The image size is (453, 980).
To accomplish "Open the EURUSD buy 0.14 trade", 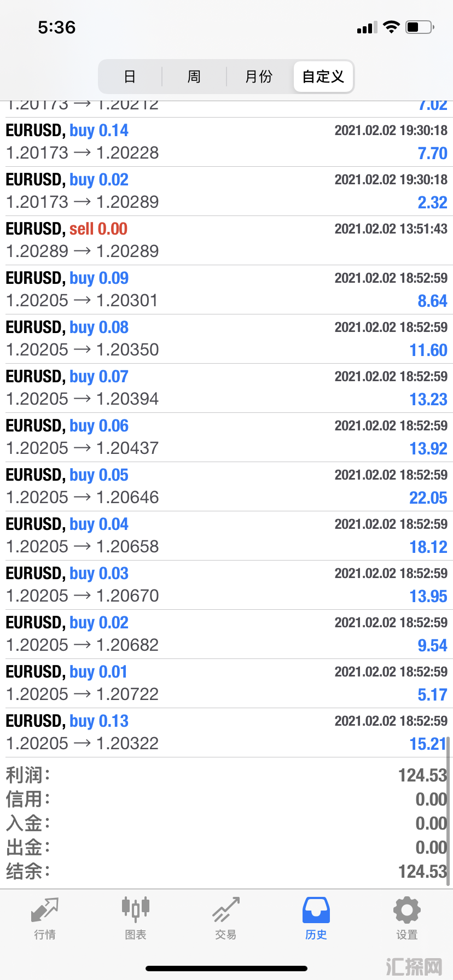I will tap(226, 142).
